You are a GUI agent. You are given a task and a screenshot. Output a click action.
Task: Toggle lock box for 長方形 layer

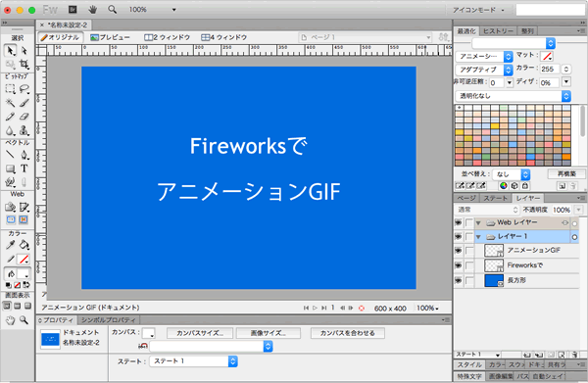469,281
